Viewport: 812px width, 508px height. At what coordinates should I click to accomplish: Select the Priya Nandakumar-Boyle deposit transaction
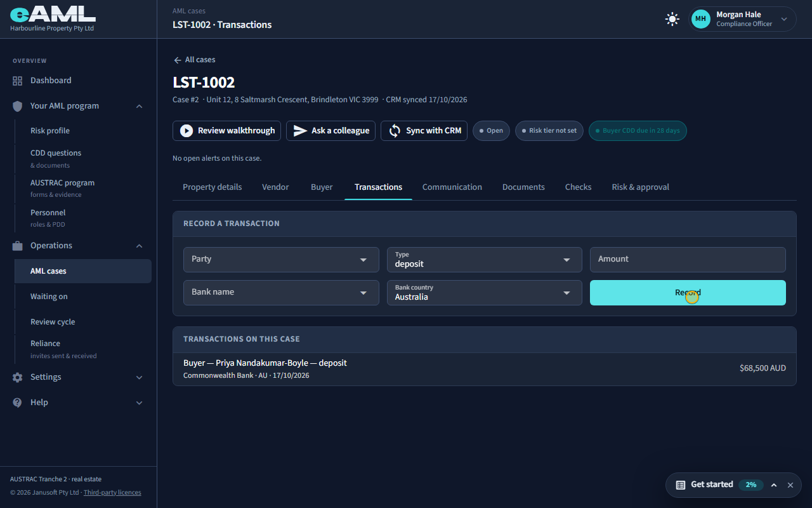pyautogui.click(x=484, y=369)
